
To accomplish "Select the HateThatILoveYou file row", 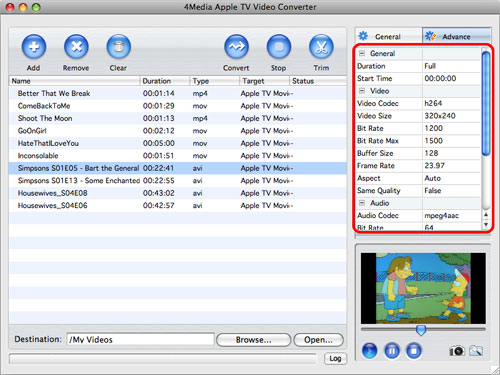I will [177, 143].
